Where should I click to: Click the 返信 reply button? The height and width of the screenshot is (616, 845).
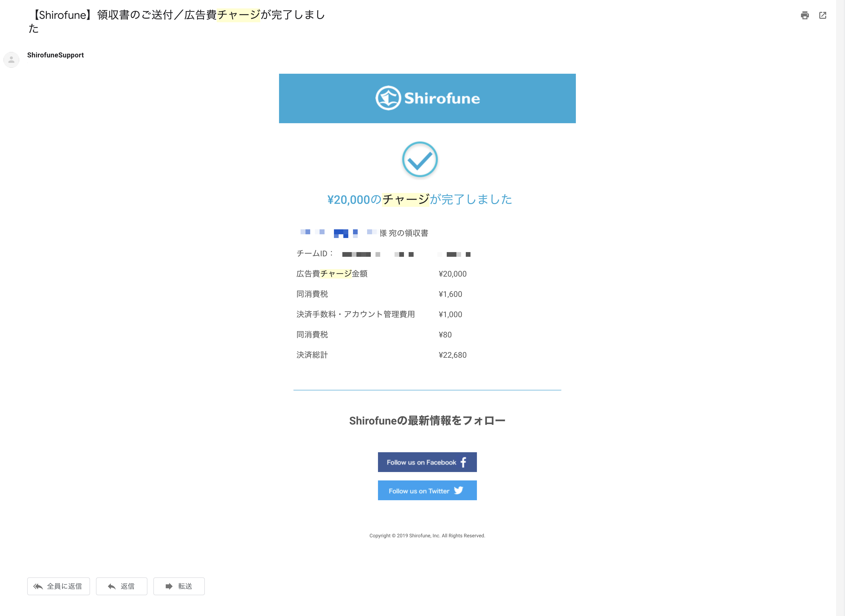pos(121,586)
